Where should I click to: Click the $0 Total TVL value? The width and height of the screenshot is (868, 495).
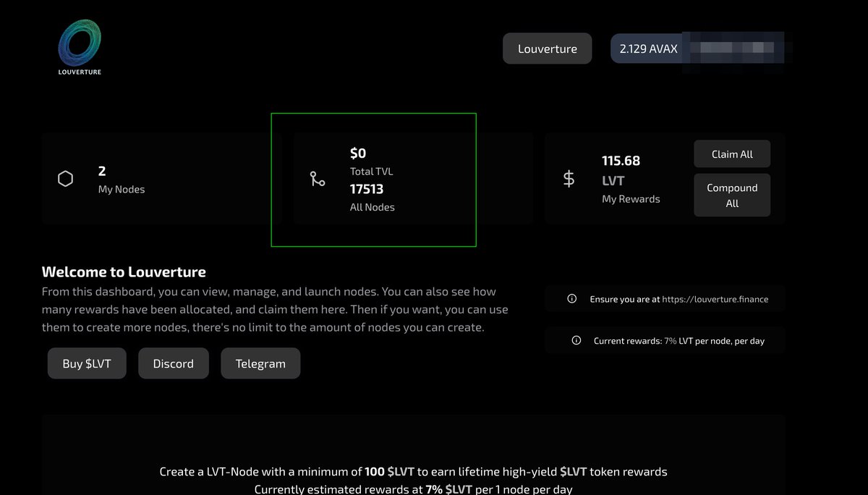358,153
